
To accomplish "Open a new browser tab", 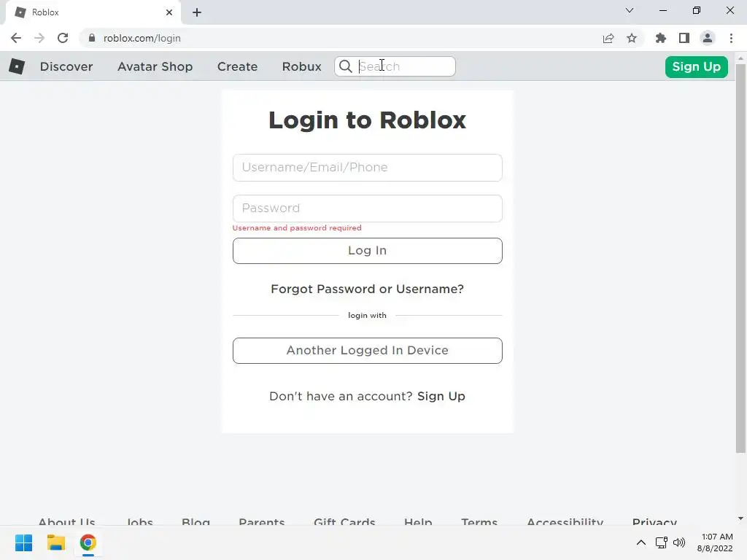I will (197, 12).
